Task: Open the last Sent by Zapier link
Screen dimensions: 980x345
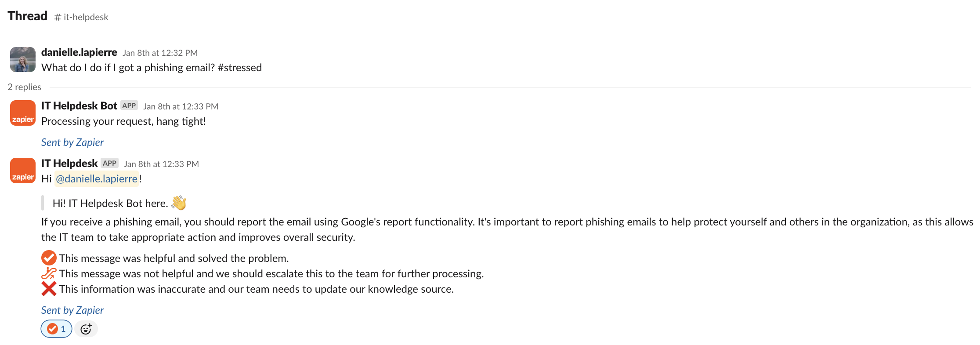Action: coord(72,310)
